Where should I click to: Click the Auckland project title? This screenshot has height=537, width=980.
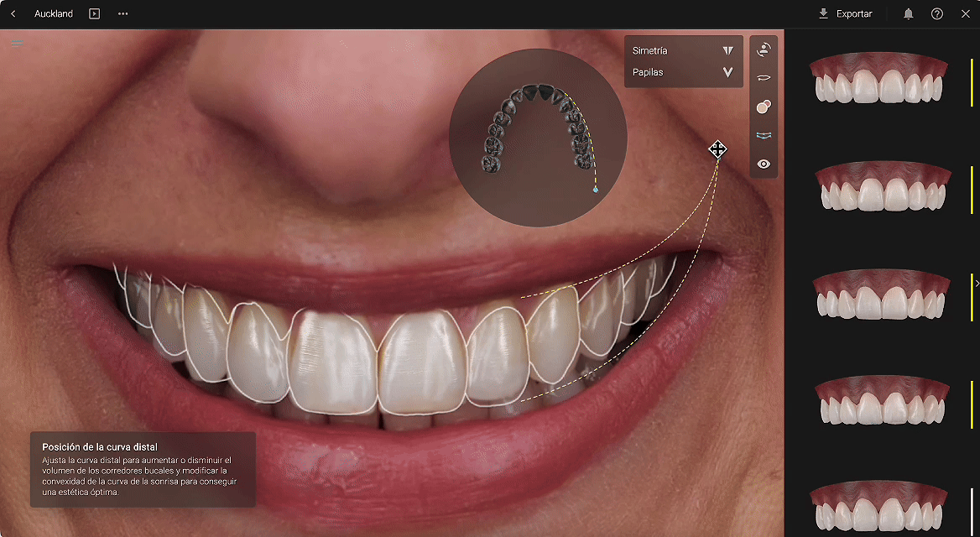click(54, 13)
